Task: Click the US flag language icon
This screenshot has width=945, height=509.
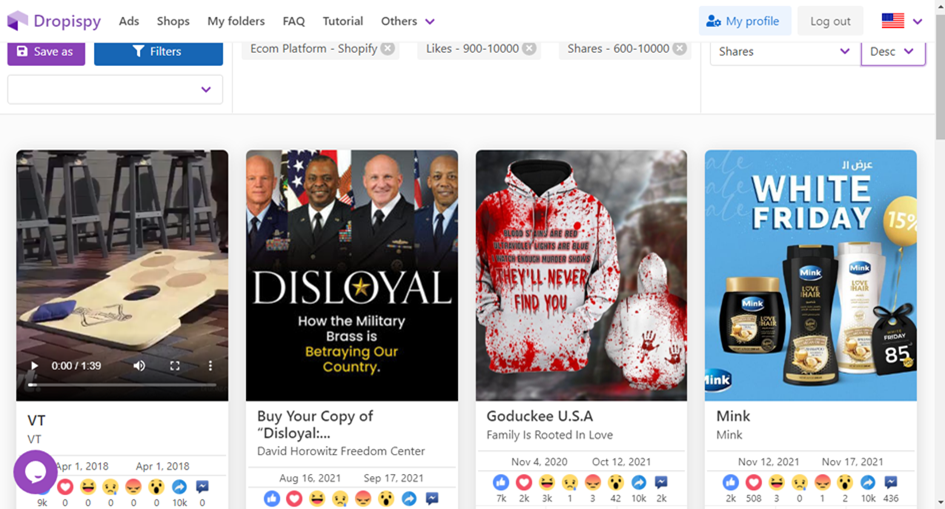Action: tap(893, 21)
